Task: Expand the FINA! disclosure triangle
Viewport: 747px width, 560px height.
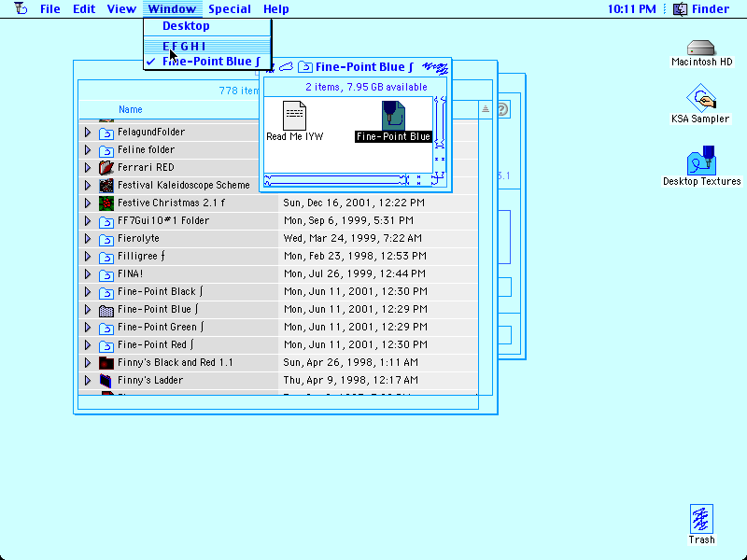Action: 88,273
